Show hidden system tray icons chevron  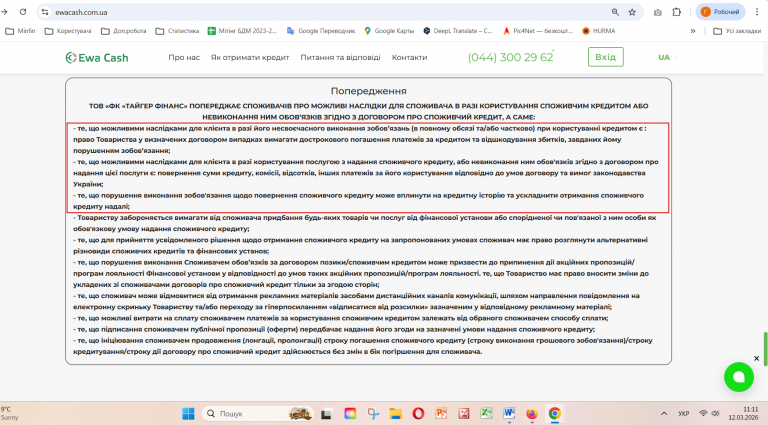pos(664,414)
